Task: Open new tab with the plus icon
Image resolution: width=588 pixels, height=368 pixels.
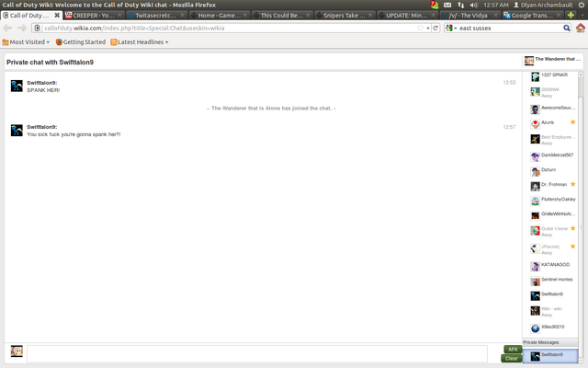Action: pos(571,15)
